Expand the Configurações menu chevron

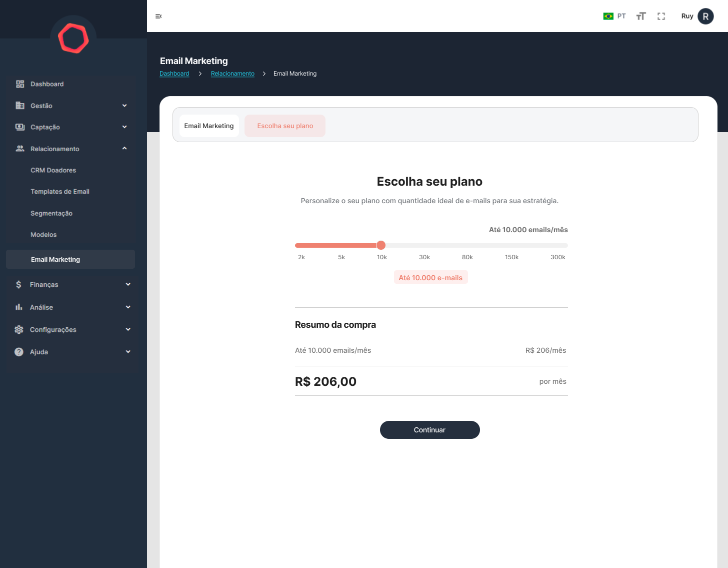(128, 329)
